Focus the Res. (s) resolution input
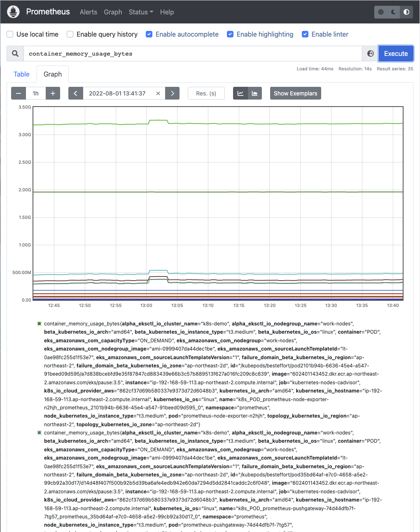420x532 pixels. [206, 93]
